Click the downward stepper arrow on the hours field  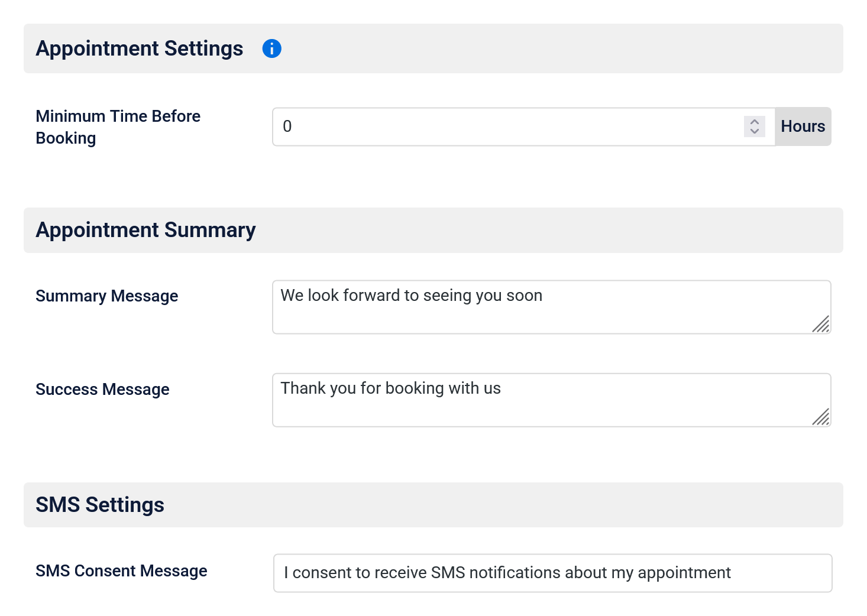(754, 131)
